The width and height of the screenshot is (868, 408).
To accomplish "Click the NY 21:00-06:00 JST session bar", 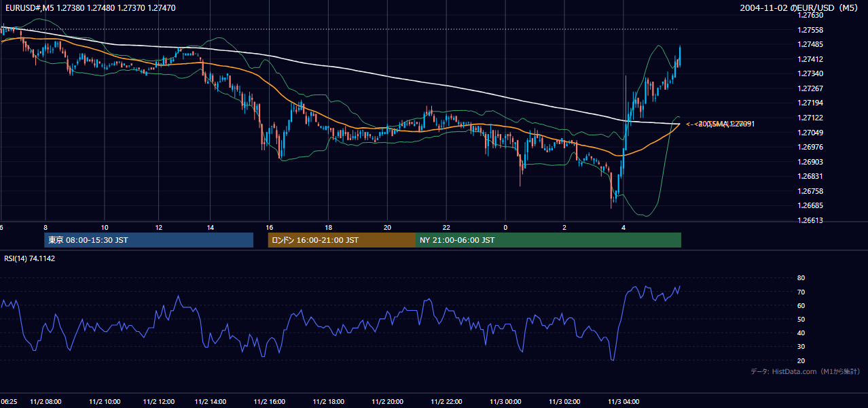I will point(548,240).
